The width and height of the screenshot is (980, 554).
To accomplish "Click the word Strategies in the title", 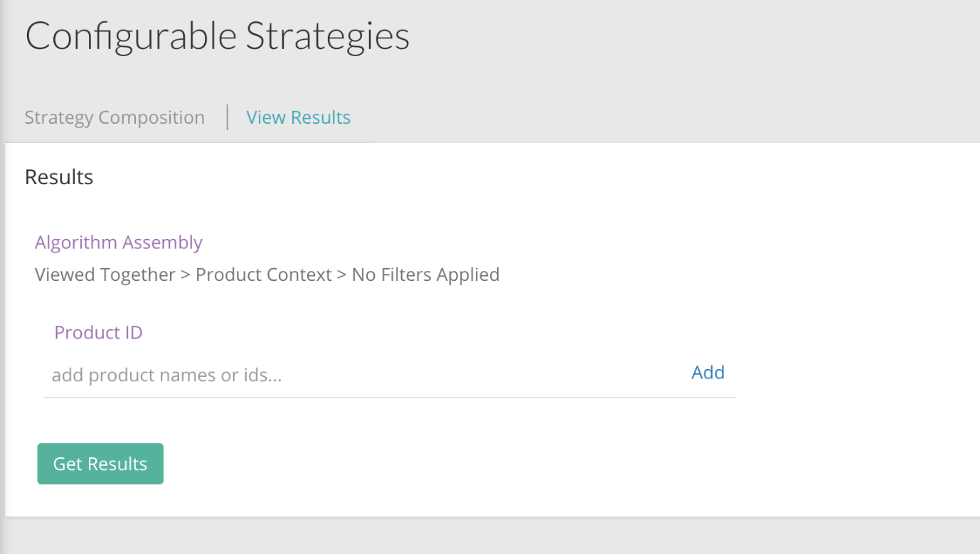I will point(327,36).
